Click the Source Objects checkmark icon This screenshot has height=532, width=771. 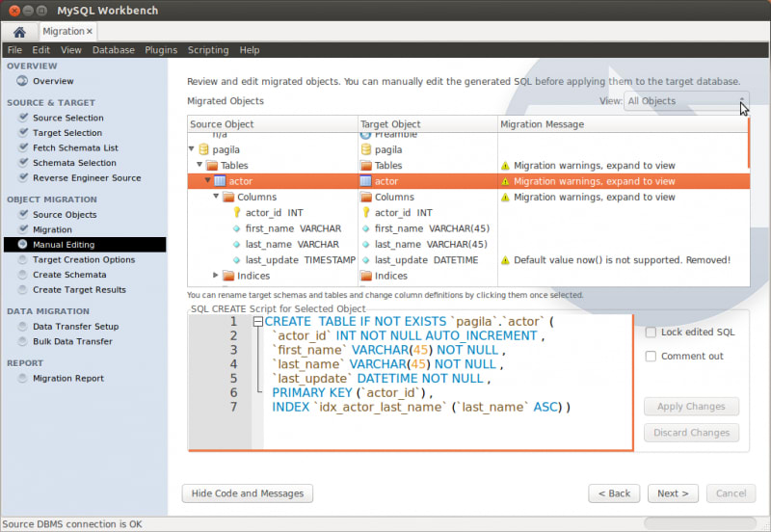23,214
